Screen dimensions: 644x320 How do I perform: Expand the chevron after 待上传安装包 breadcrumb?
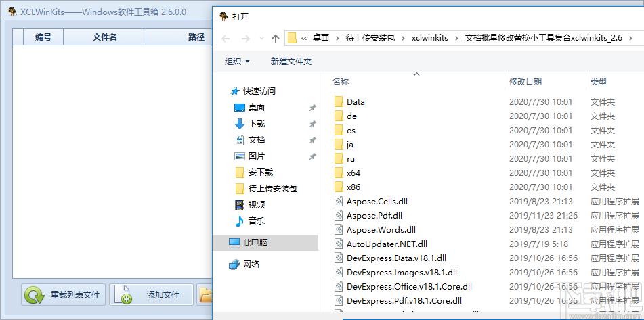[x=404, y=38]
